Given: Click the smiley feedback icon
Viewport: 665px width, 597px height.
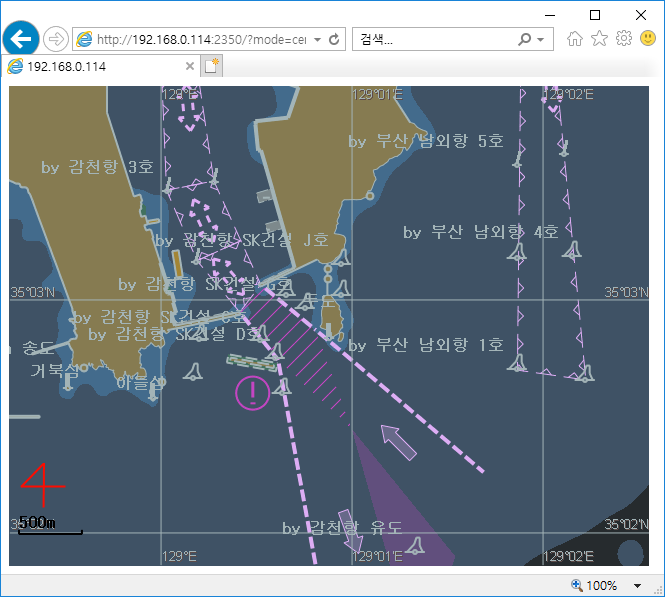Looking at the screenshot, I should (647, 39).
